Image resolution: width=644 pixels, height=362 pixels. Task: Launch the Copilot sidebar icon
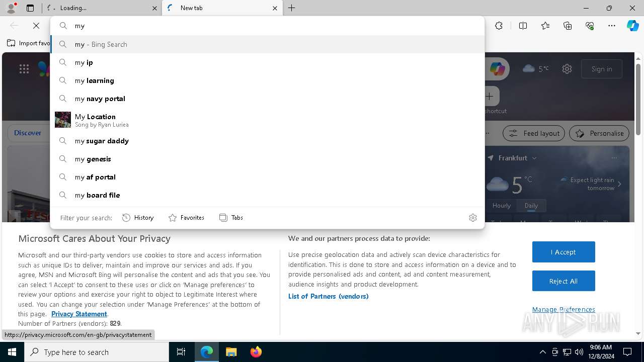632,26
